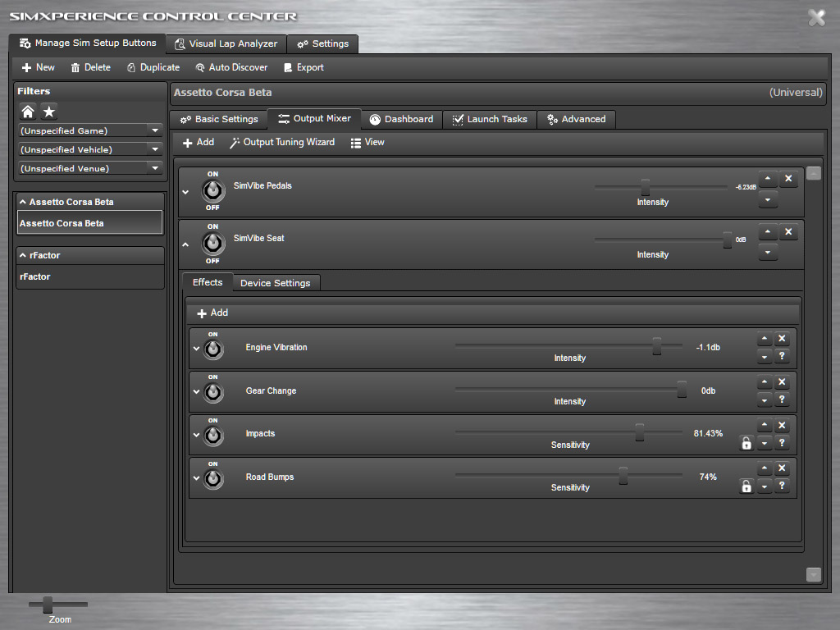Select rFactor in the sim list
This screenshot has width=840, height=630.
coord(35,276)
